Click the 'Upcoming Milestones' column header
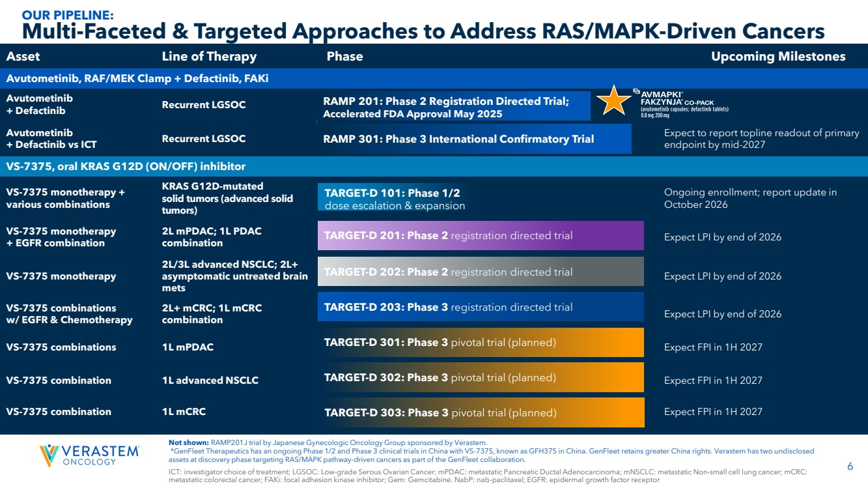Image resolution: width=868 pixels, height=488 pixels. point(778,57)
